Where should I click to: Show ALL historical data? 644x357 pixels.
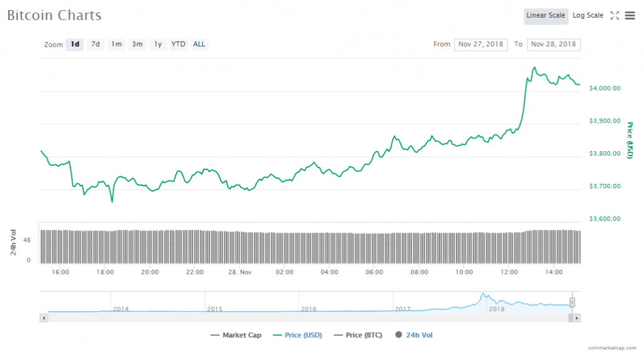[199, 44]
